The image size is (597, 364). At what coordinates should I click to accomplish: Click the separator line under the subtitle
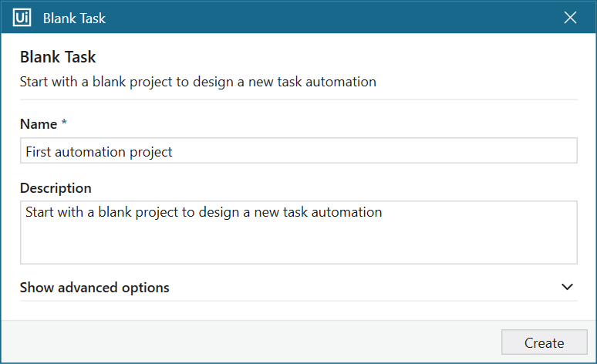(x=298, y=99)
